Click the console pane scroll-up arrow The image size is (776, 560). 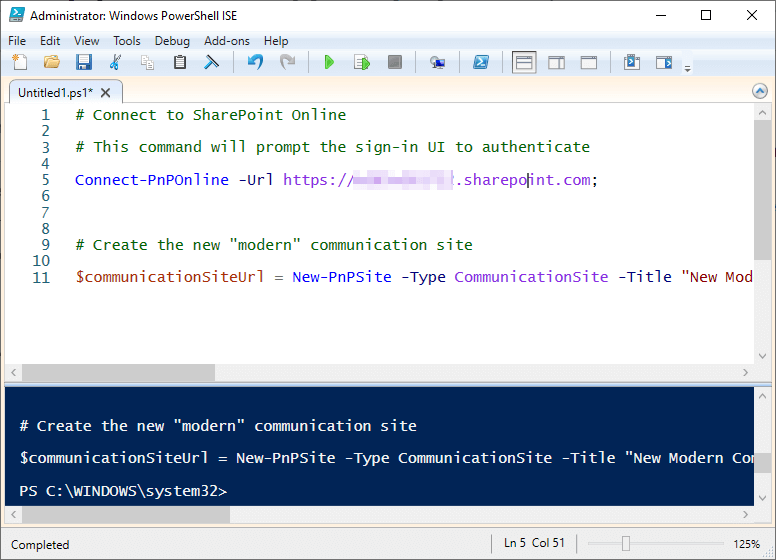(762, 396)
